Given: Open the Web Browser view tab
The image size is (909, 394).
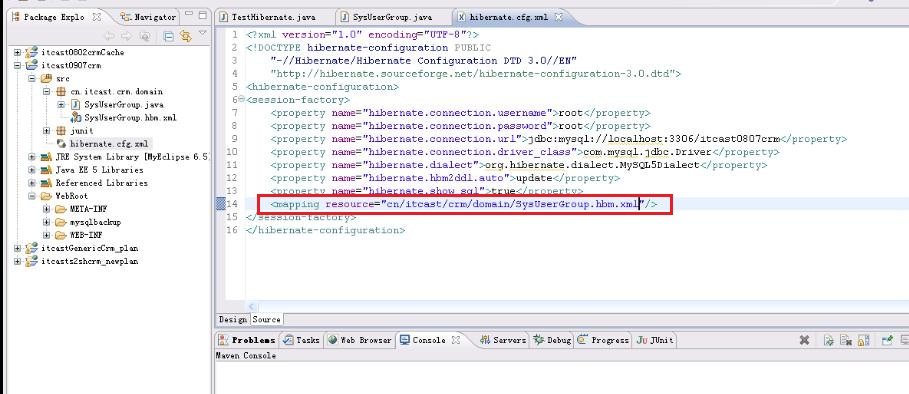Looking at the screenshot, I should click(x=359, y=340).
